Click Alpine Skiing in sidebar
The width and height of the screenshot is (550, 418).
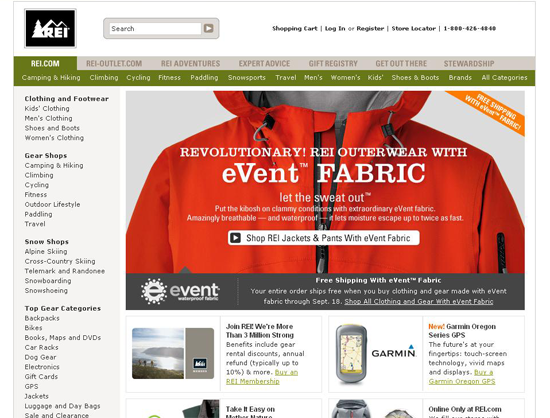tap(46, 251)
